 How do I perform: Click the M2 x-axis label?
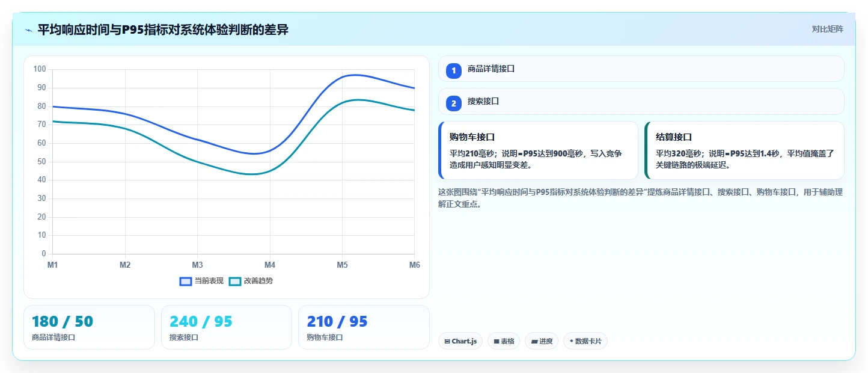125,265
